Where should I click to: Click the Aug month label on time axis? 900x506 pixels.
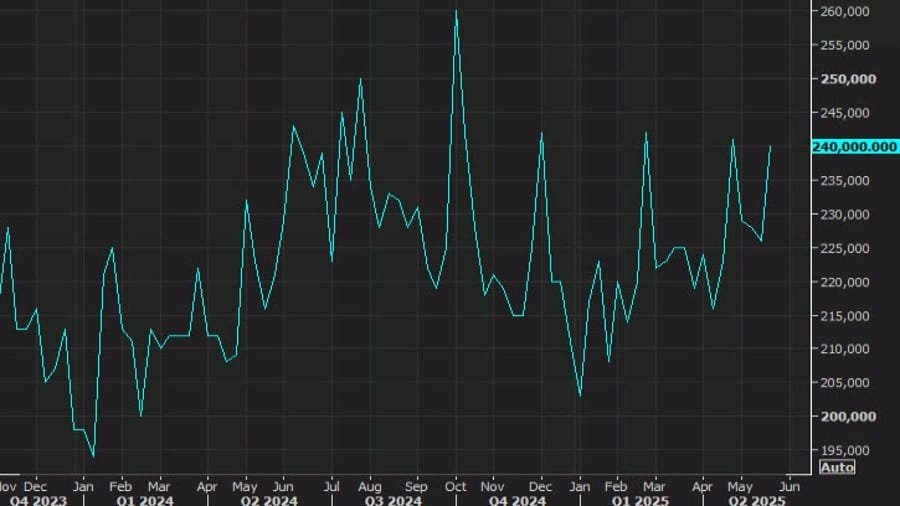pos(369,485)
